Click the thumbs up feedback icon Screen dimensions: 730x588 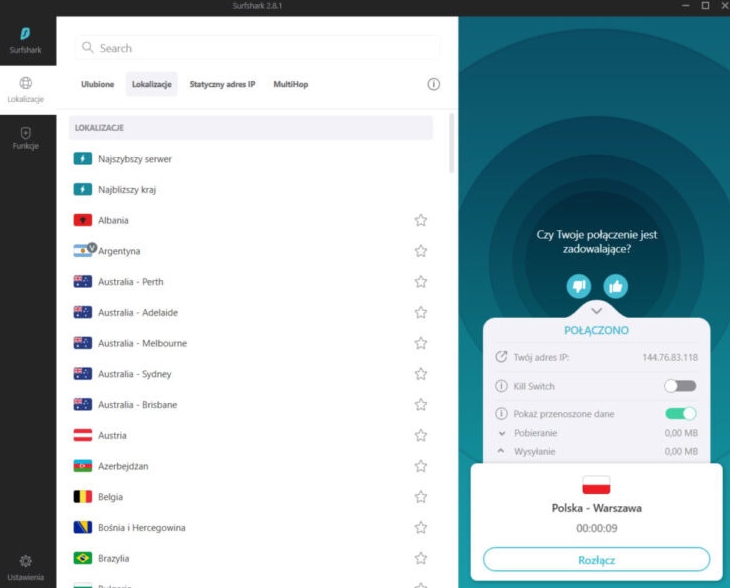[x=615, y=286]
